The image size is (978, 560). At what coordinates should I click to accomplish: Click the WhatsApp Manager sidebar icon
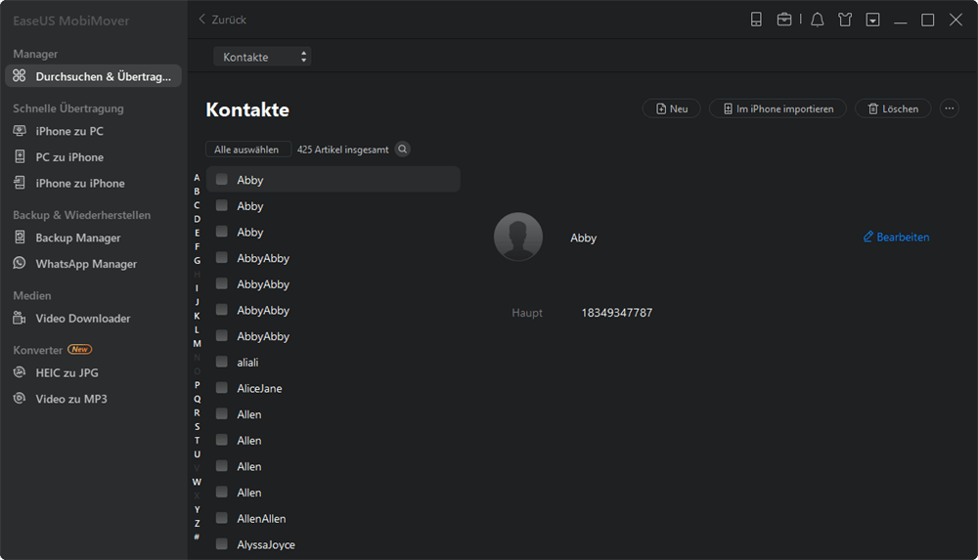coord(20,263)
